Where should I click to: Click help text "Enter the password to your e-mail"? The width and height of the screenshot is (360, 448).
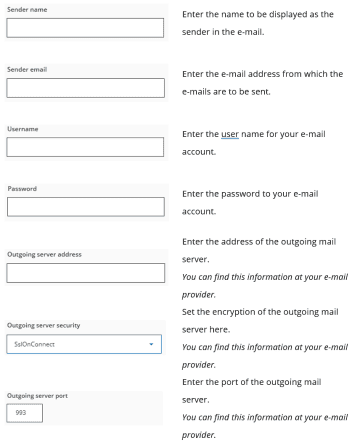pyautogui.click(x=250, y=194)
